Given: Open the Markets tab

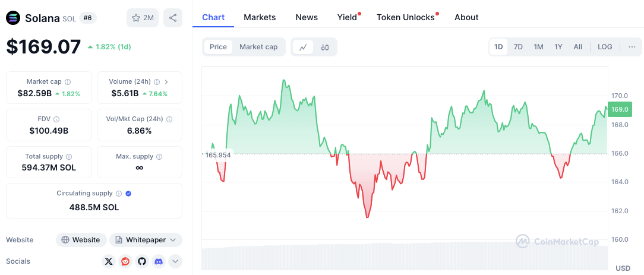Looking at the screenshot, I should point(260,17).
